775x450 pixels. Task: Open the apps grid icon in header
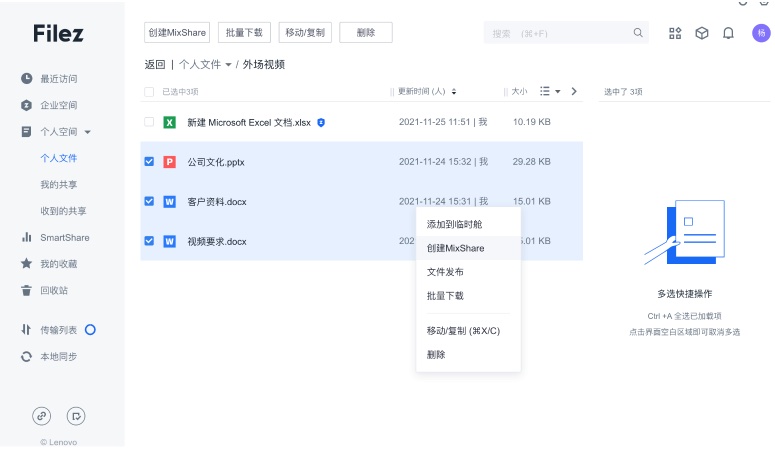pos(675,33)
